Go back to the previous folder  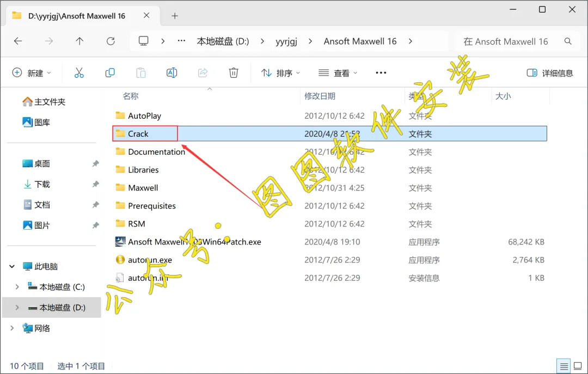[x=18, y=41]
